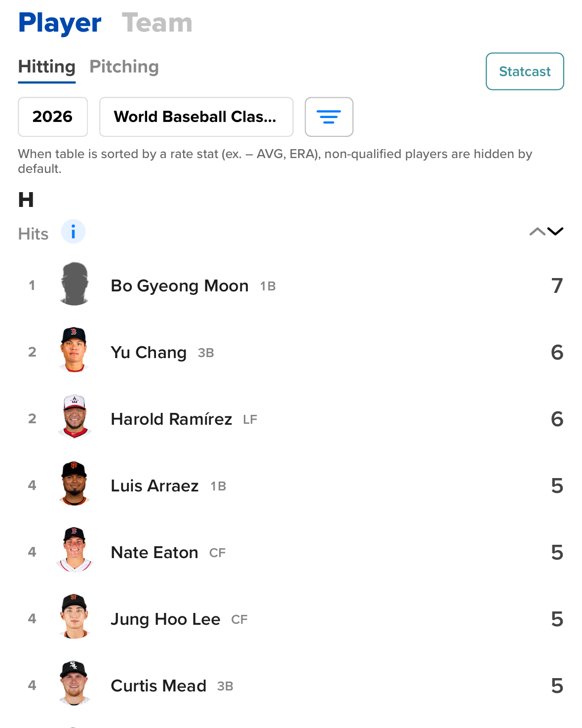The height and width of the screenshot is (728, 582).
Task: Tap Nate Eaton's player headshot
Action: pyautogui.click(x=75, y=551)
